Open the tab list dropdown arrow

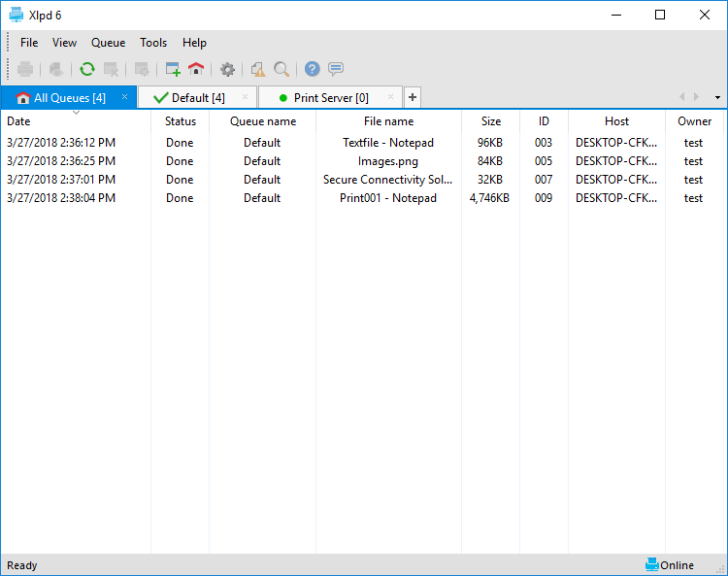(717, 97)
